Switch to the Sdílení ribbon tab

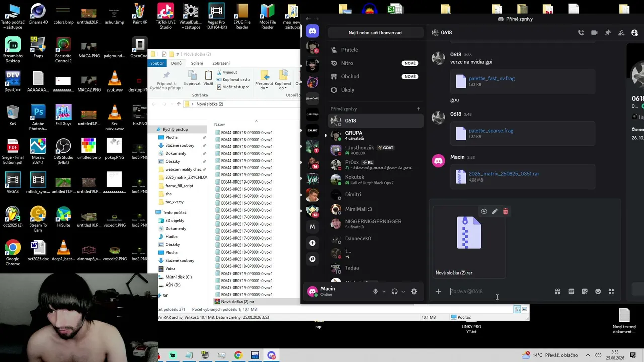(x=197, y=63)
